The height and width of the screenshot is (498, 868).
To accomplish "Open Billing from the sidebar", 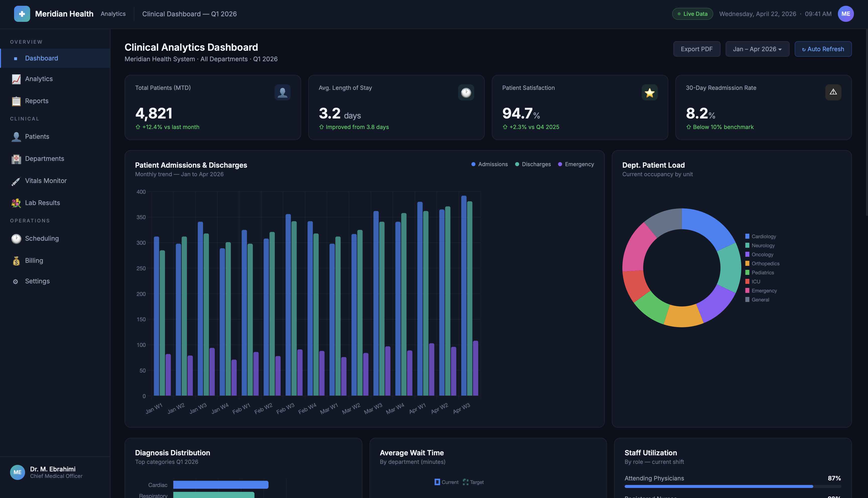I will (x=55, y=261).
